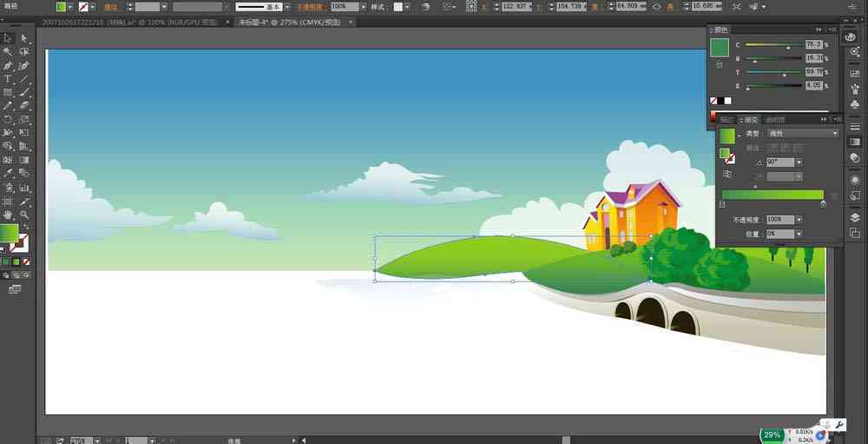Select the Magic Wand tool
868x444 pixels.
pos(8,51)
